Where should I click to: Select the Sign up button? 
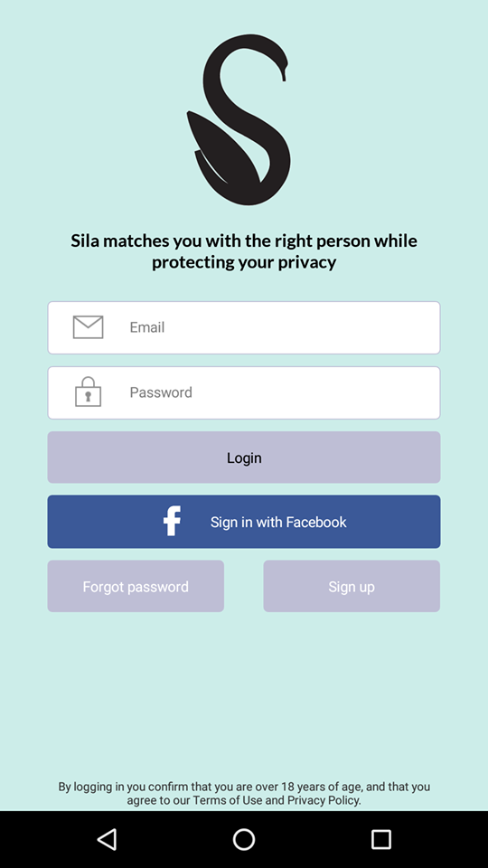coord(352,586)
